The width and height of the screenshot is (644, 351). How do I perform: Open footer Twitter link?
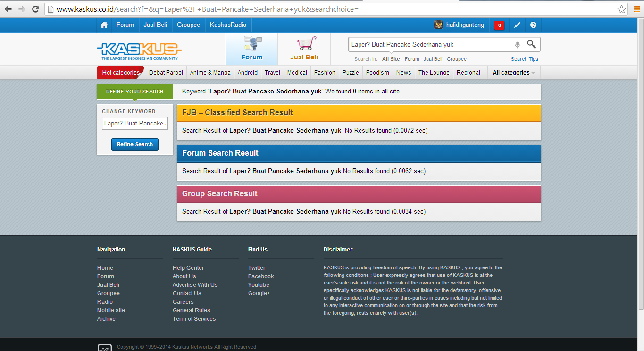257,268
